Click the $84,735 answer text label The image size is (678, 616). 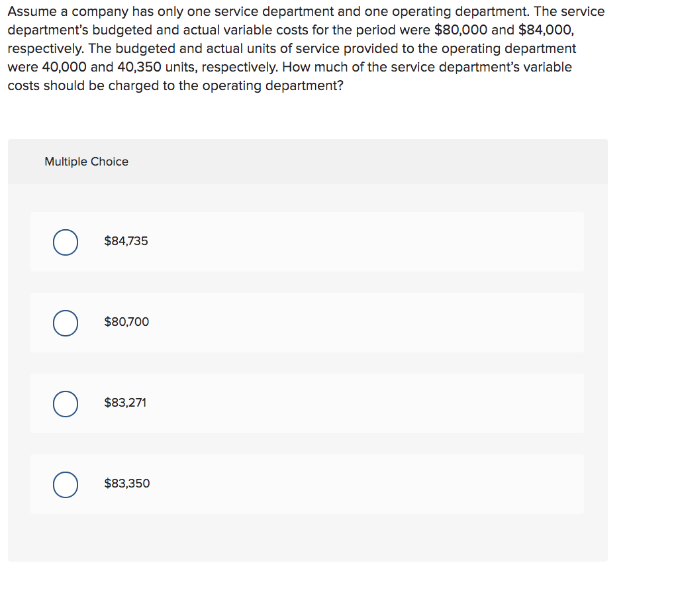click(126, 241)
